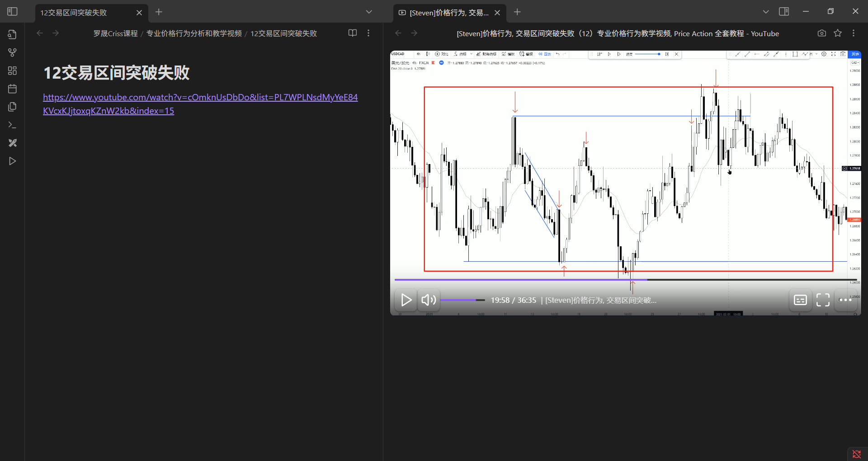This screenshot has height=461, width=868.
Task: Expand the right pane tab list dropdown
Action: (766, 12)
